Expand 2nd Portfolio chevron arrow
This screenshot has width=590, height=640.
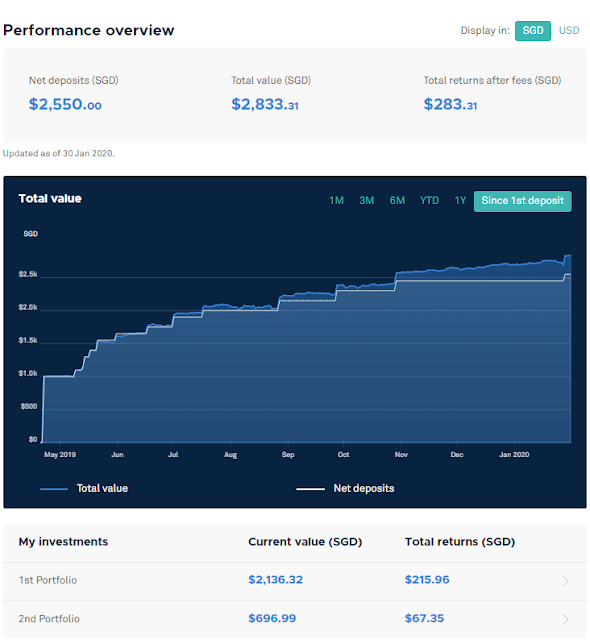(x=566, y=619)
